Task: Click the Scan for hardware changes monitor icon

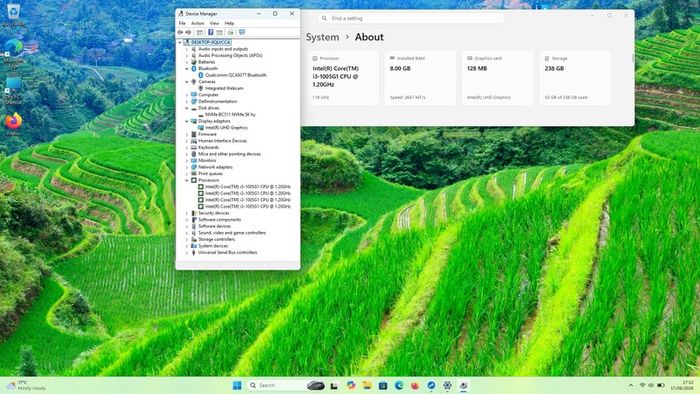Action: pos(242,32)
